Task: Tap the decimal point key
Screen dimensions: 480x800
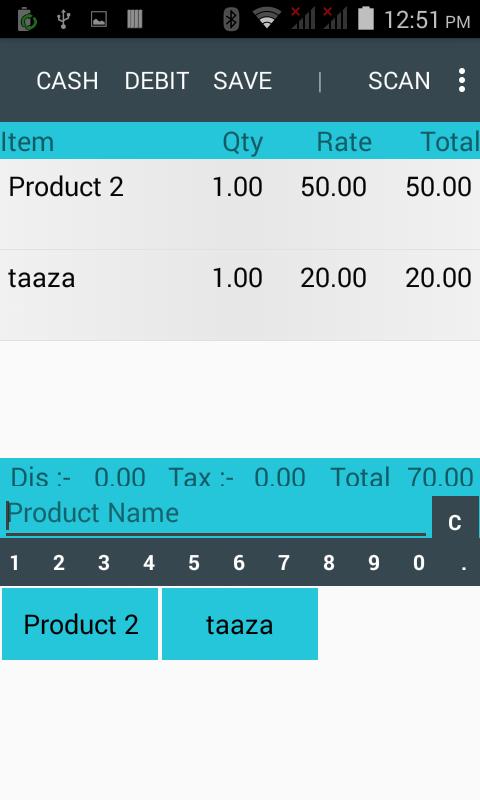Action: (463, 563)
